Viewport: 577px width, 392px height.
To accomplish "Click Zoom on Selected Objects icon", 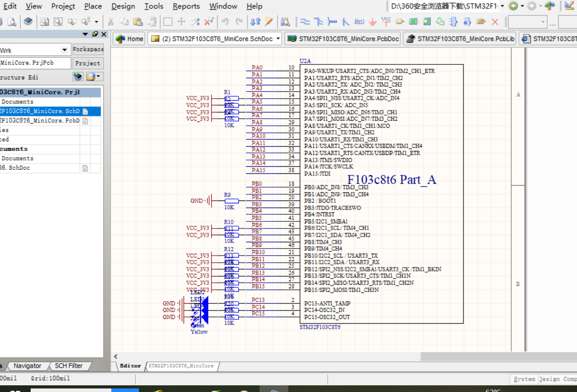I will pyautogui.click(x=72, y=22).
